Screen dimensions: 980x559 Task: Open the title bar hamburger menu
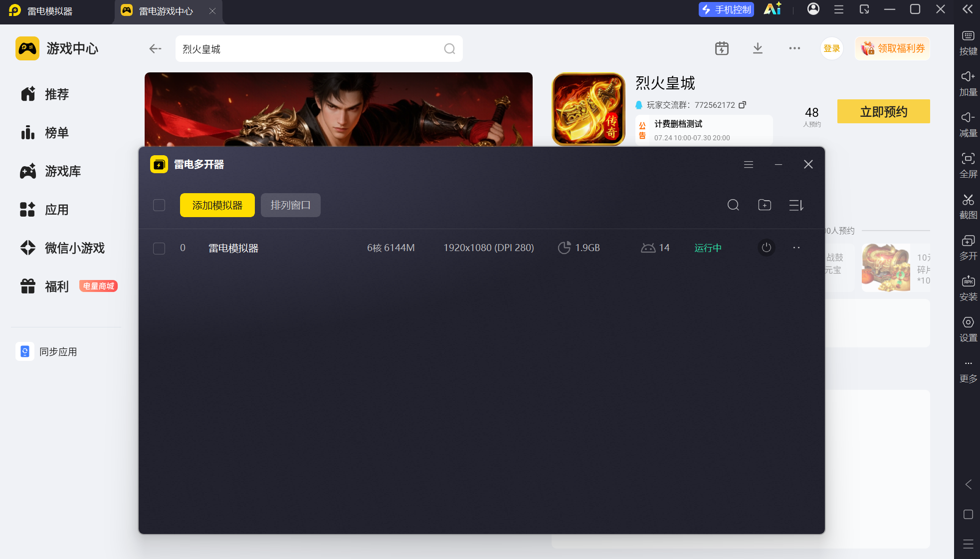click(839, 9)
